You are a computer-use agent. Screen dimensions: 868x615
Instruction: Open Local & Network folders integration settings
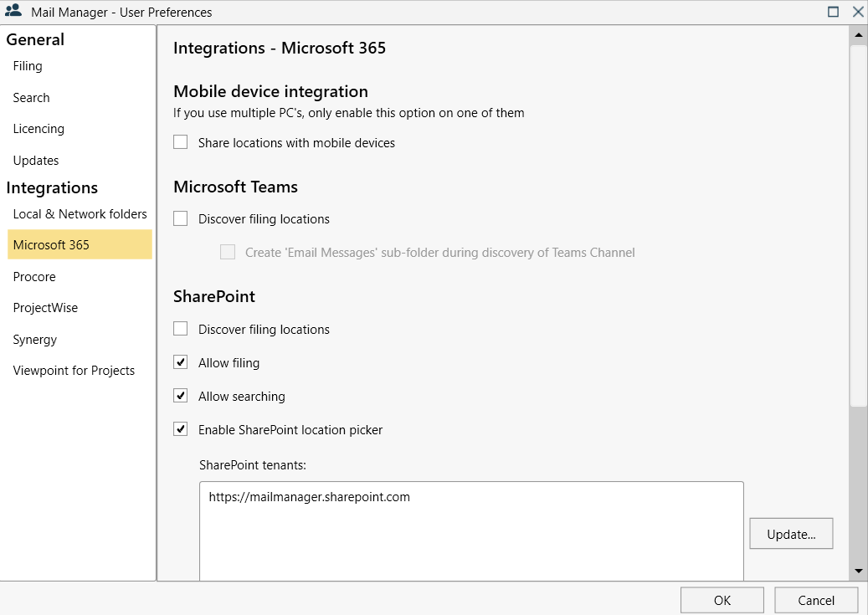(80, 213)
